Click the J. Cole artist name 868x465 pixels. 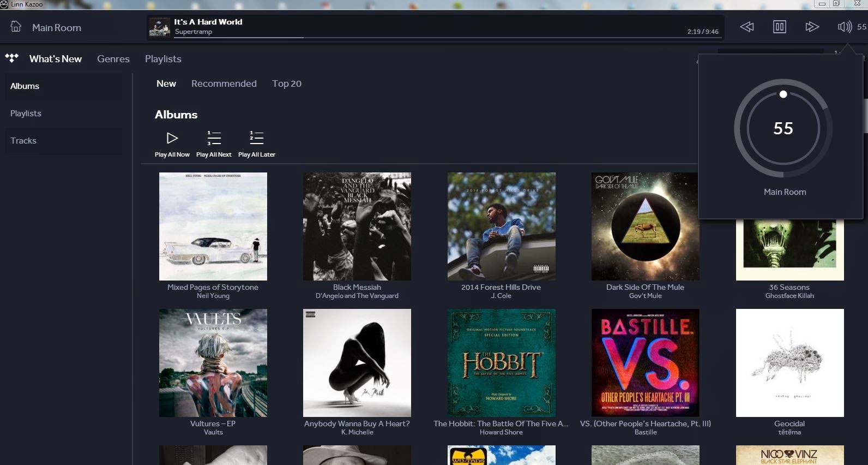pyautogui.click(x=501, y=296)
